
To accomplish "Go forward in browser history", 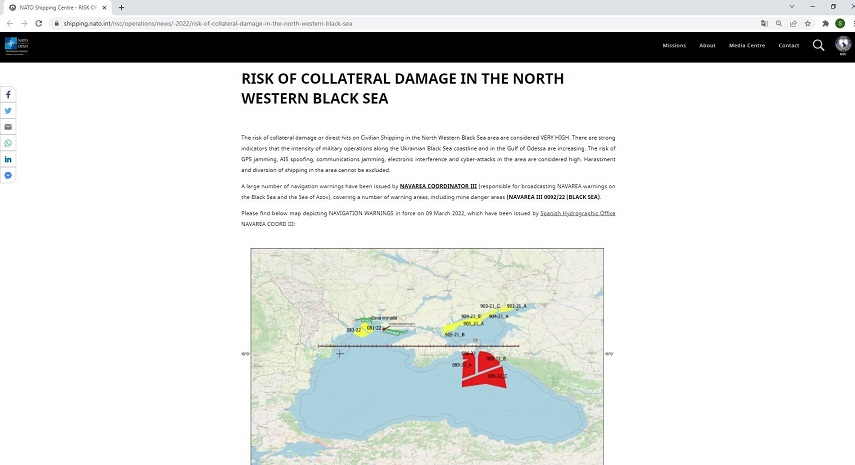I will tap(24, 23).
